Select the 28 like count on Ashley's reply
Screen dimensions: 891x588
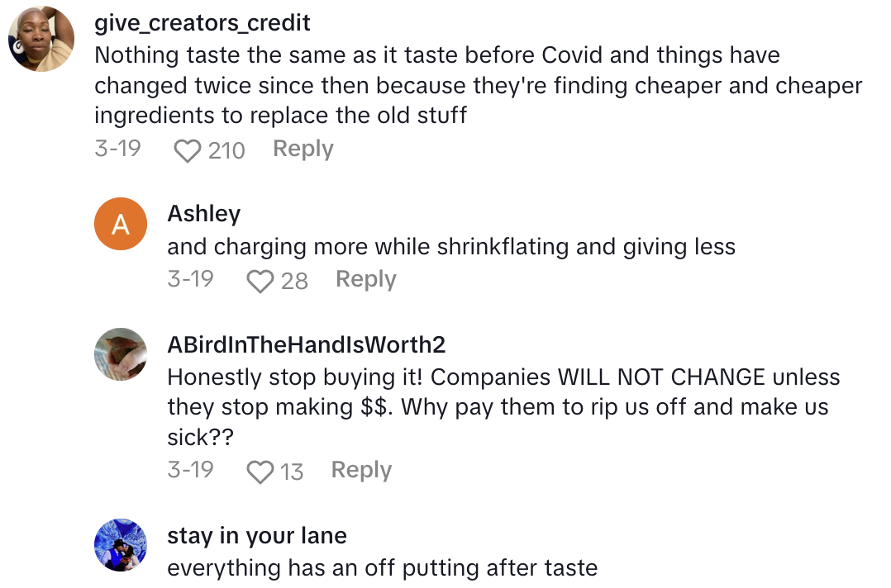point(296,281)
